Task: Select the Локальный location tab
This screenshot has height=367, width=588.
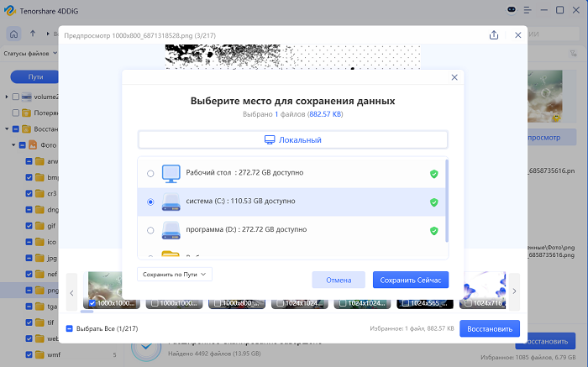Action: click(293, 139)
